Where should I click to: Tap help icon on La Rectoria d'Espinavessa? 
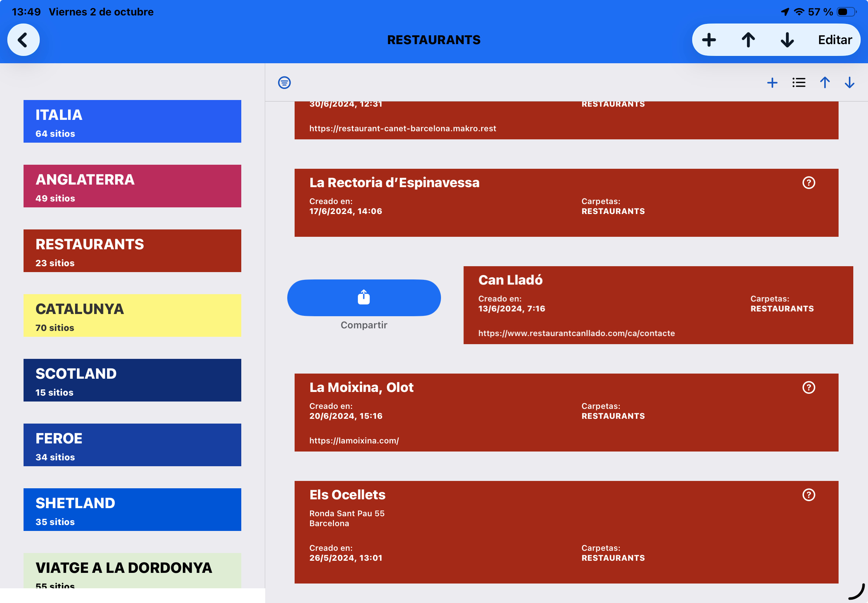point(808,183)
